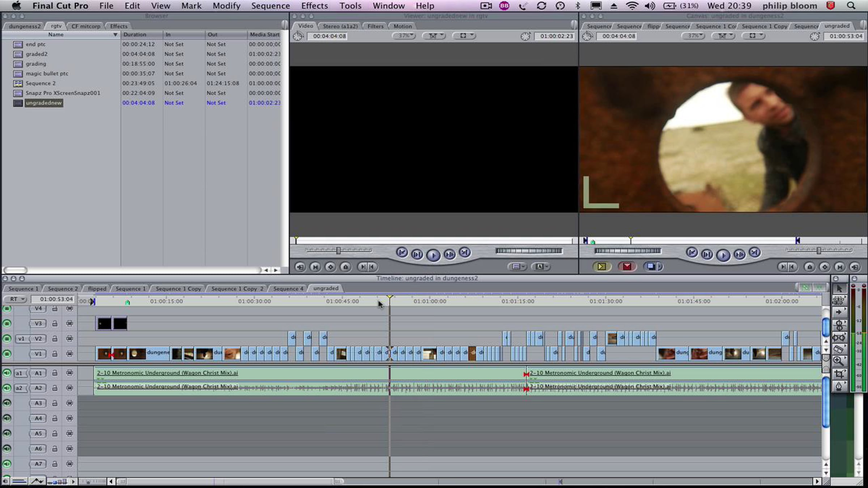Open the Viewer zoom 37% pop-up
The height and width of the screenshot is (488, 868).
[x=404, y=36]
